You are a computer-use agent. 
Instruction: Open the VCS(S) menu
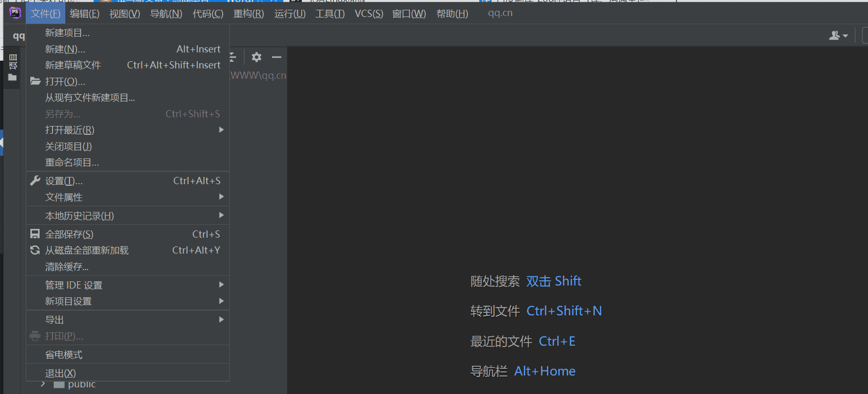(x=369, y=14)
